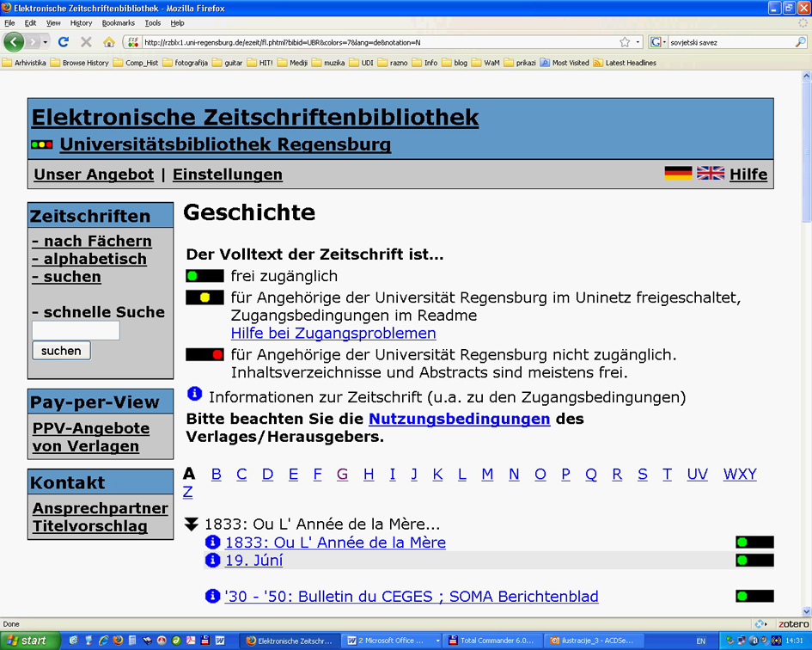Viewport: 812px width, 650px height.
Task: Collapse the 1833 section arrow
Action: (191, 524)
